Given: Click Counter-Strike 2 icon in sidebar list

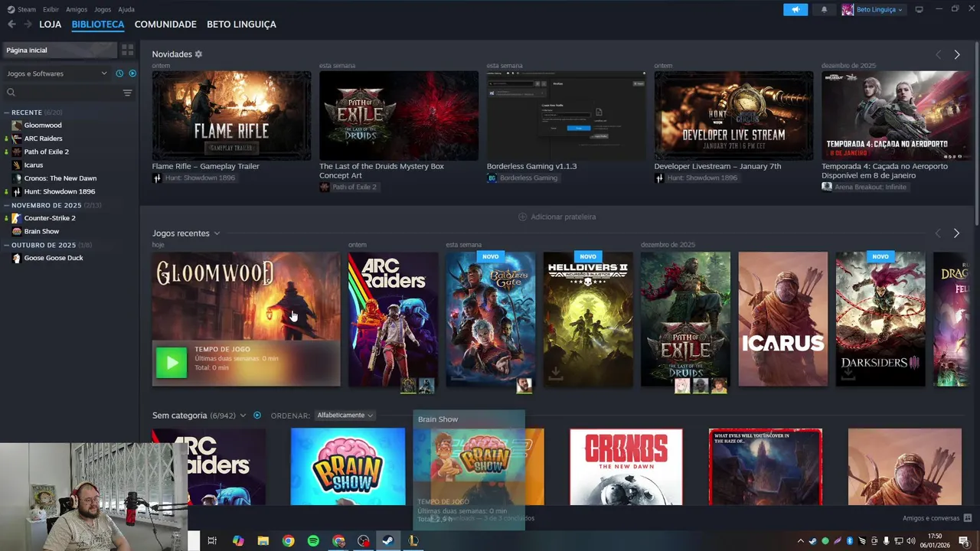Looking at the screenshot, I should [x=16, y=218].
